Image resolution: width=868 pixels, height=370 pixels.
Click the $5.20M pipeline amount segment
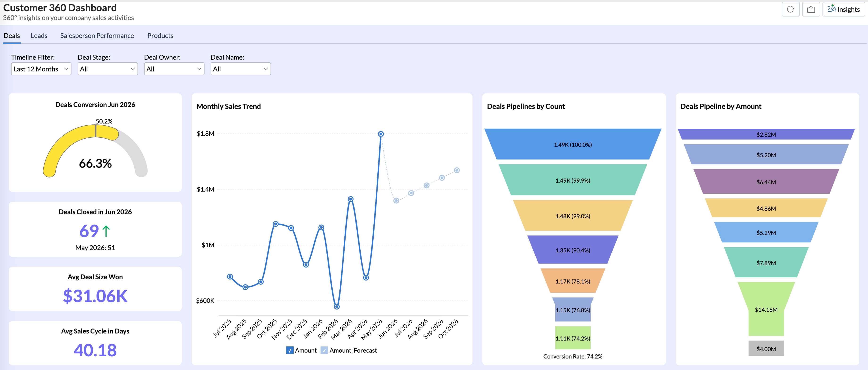[x=766, y=155]
